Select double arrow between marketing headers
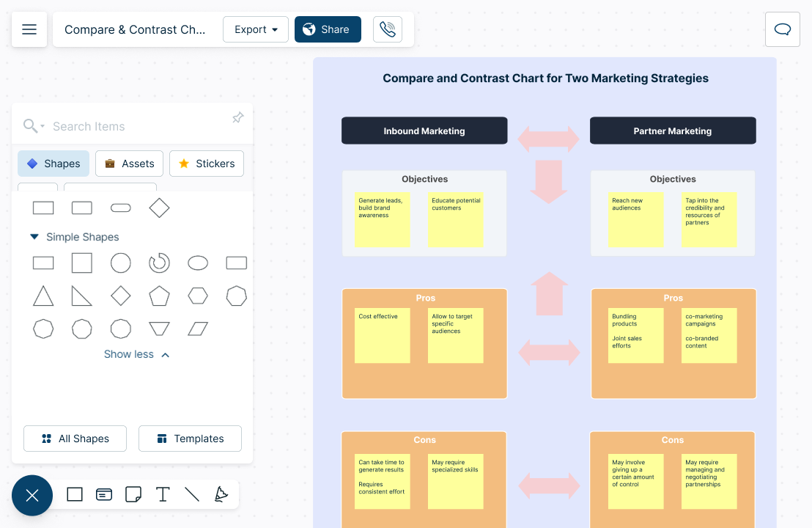 coord(548,139)
